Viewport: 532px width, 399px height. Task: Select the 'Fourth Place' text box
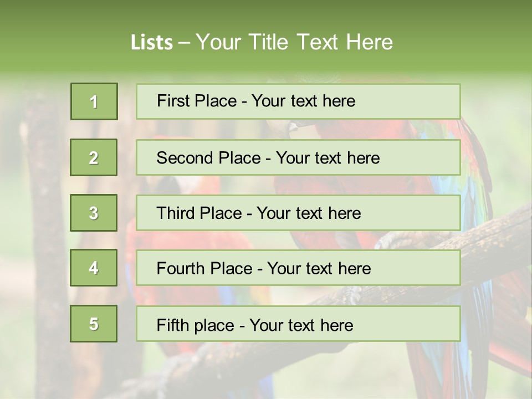(x=298, y=268)
